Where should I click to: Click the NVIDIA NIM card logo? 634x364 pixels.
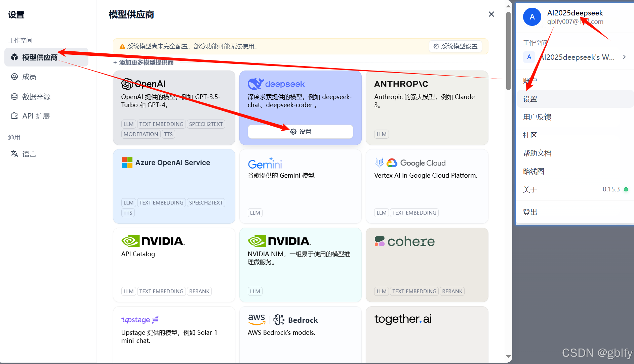click(279, 241)
